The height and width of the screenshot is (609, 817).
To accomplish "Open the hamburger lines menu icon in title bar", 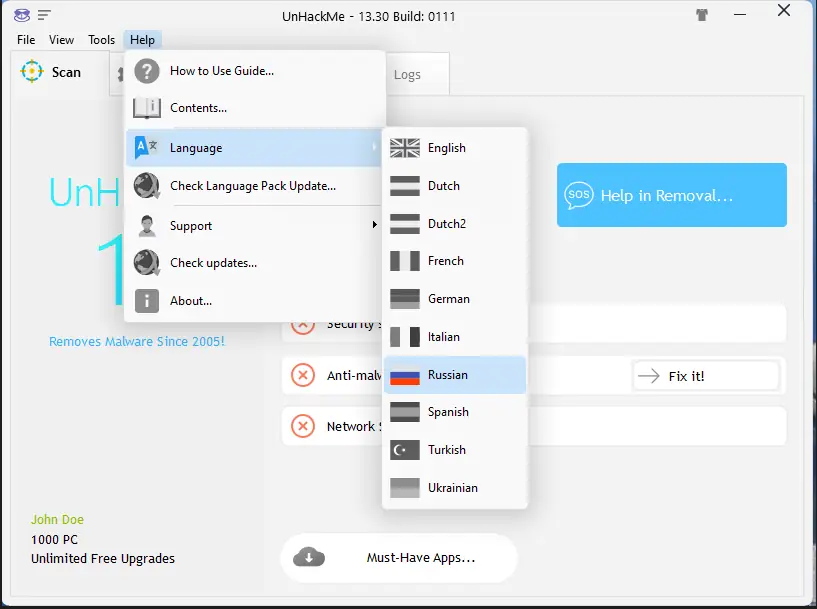I will (x=44, y=15).
